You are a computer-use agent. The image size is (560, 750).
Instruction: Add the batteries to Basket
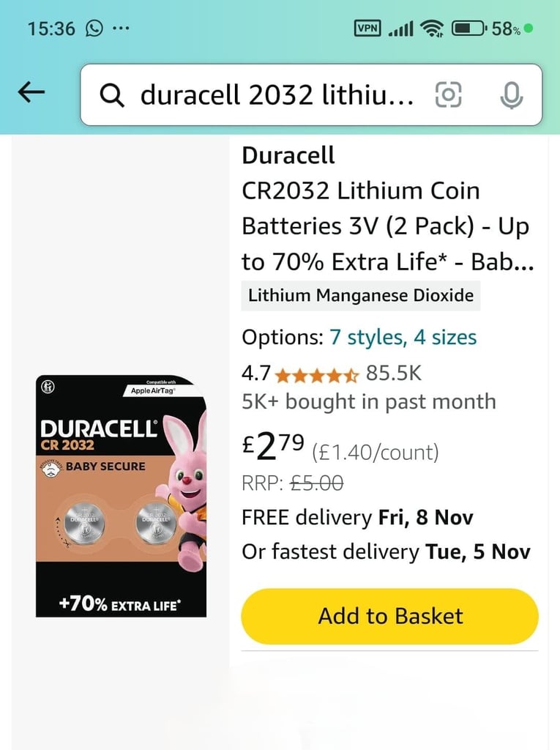(389, 616)
